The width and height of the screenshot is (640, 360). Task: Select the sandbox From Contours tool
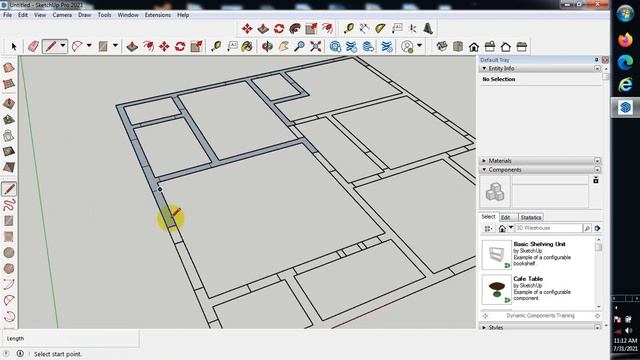[9, 67]
